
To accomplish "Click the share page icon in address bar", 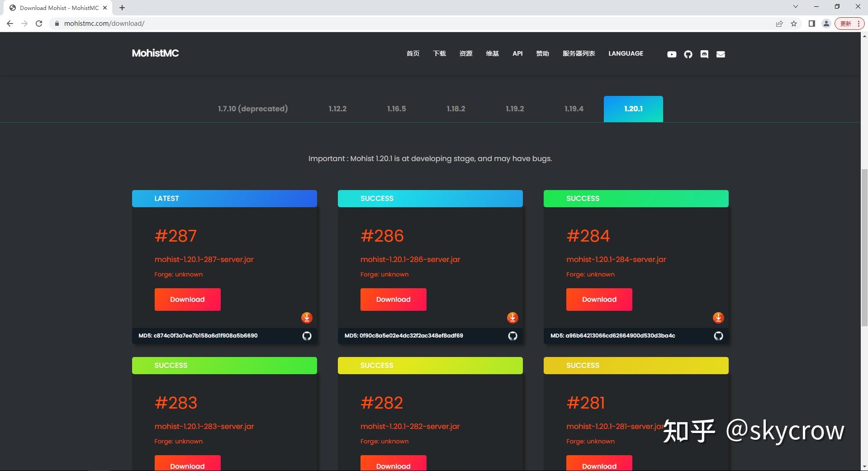I will click(779, 24).
